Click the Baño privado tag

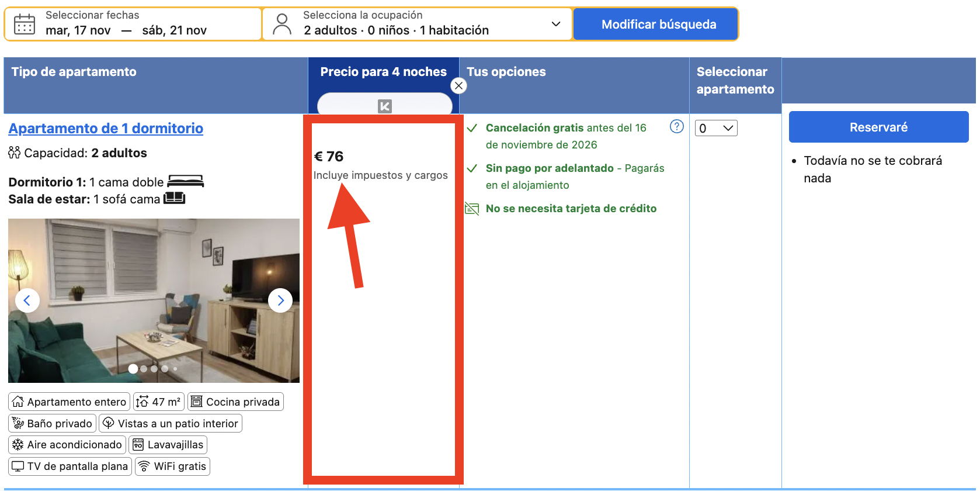pos(52,423)
